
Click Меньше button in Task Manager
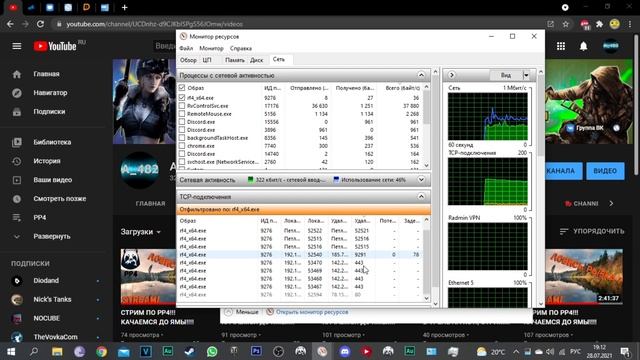(247, 312)
